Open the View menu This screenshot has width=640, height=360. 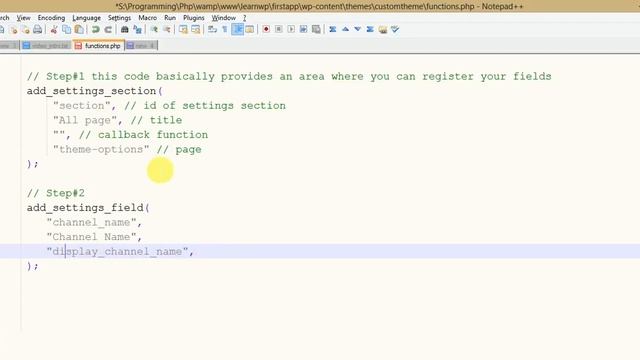tap(23, 18)
